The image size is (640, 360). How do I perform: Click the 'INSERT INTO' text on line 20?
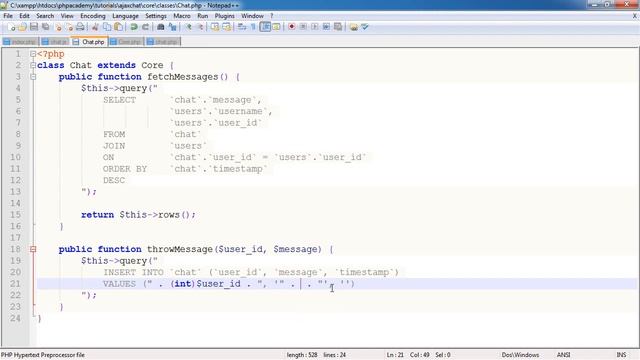[133, 272]
